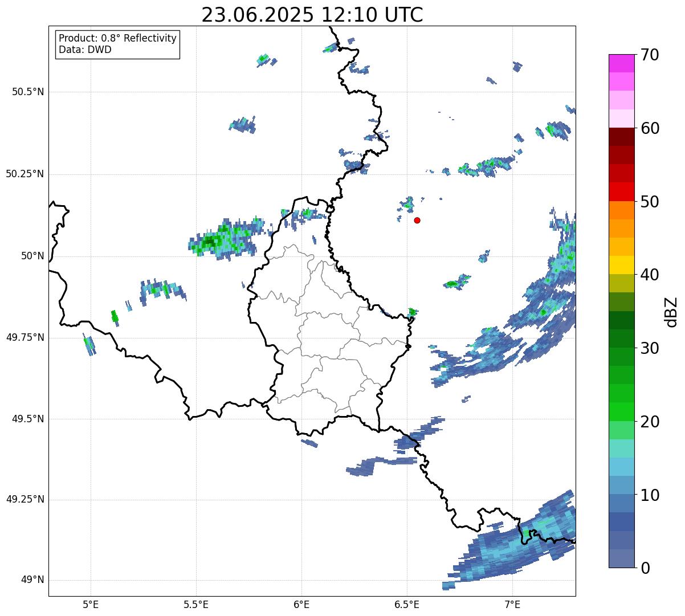
Task: Click the title '23.06.2025 12:10 UTC'
Action: pos(312,15)
